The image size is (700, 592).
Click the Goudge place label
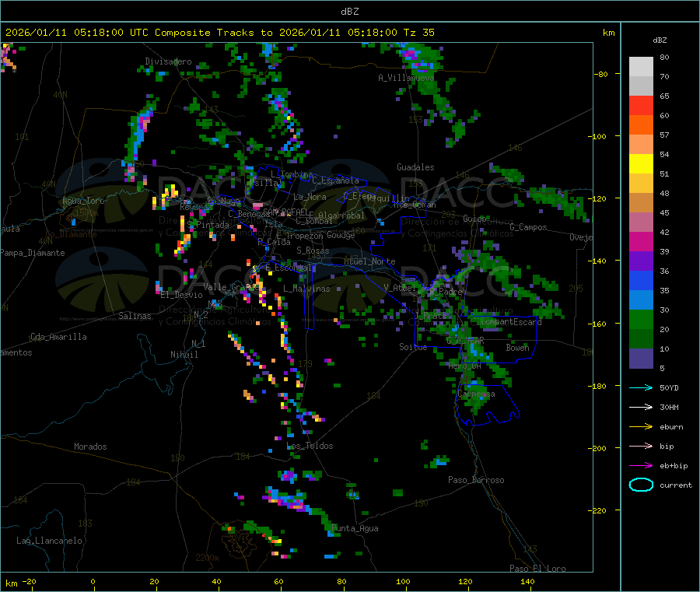coord(341,235)
